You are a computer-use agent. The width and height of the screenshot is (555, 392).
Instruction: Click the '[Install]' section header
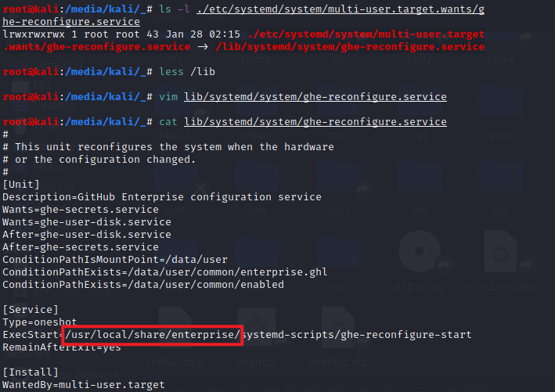point(31,372)
